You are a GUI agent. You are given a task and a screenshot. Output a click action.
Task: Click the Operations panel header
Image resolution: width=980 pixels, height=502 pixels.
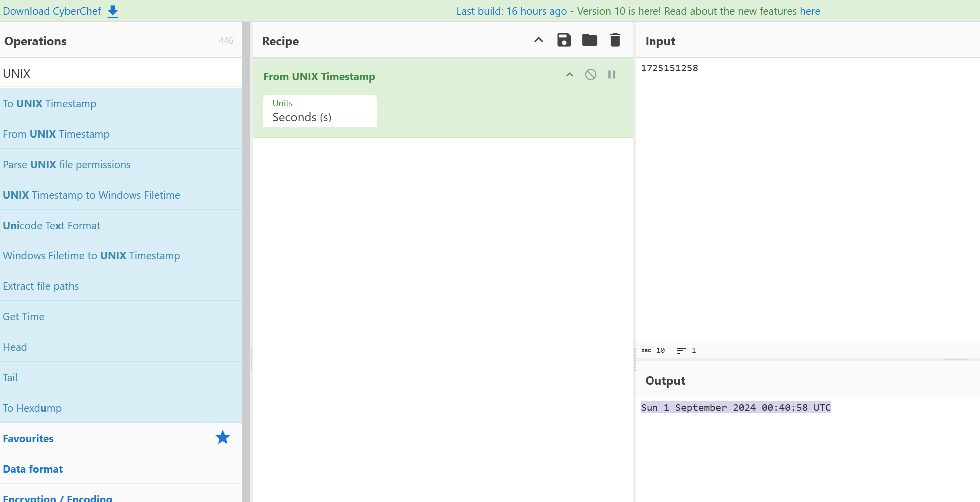35,41
